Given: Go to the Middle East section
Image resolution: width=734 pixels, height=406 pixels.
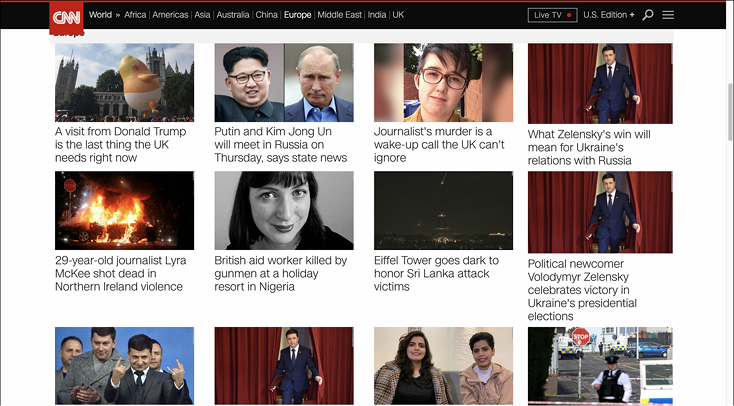Looking at the screenshot, I should tap(339, 15).
